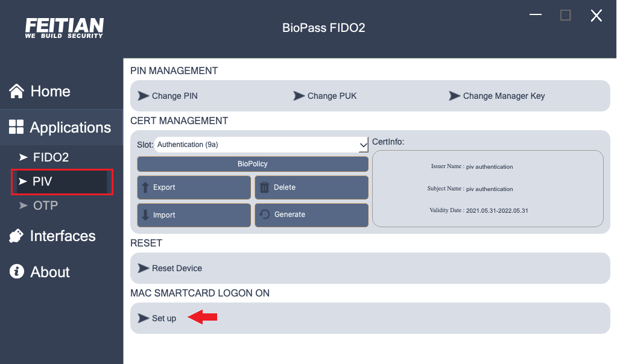
Task: Click the BioPolicy button
Action: (x=253, y=164)
